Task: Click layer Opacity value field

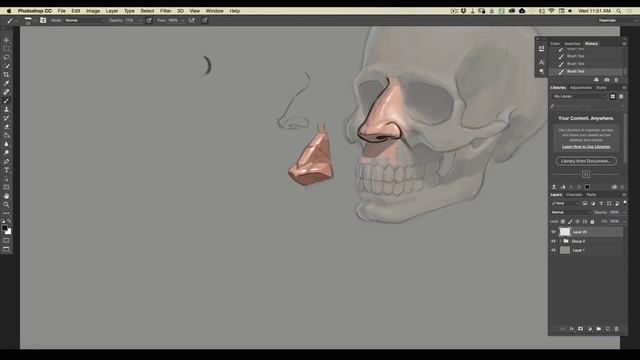Action: [614, 212]
